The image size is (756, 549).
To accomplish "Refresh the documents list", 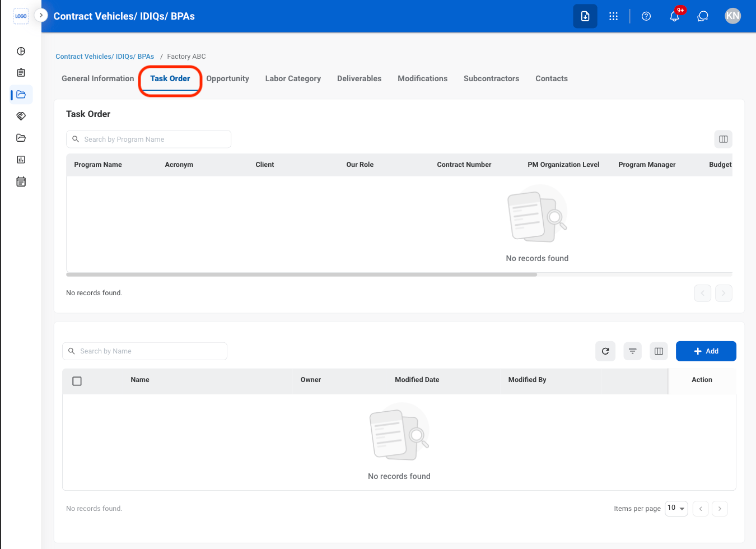I will pos(605,351).
